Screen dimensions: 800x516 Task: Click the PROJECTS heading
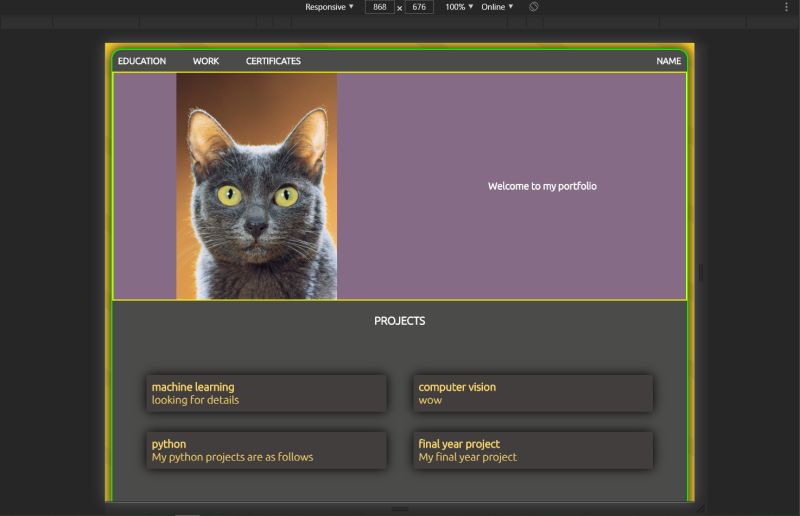coord(399,321)
